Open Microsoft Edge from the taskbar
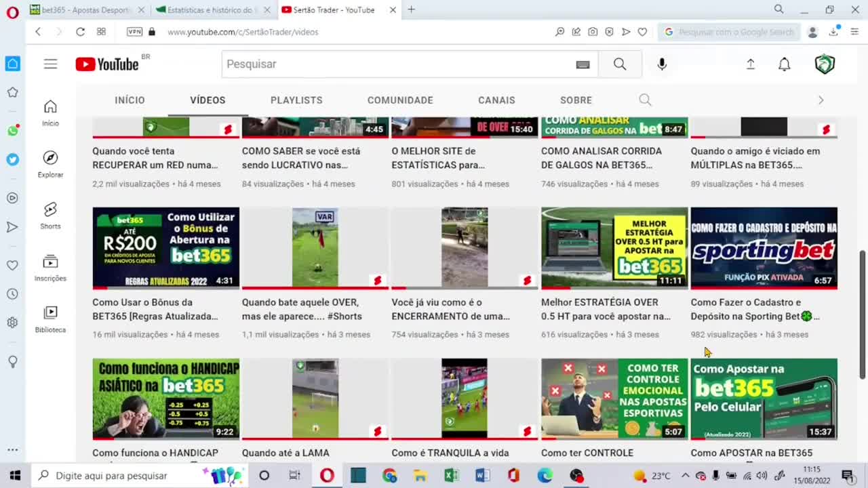 tap(545, 476)
